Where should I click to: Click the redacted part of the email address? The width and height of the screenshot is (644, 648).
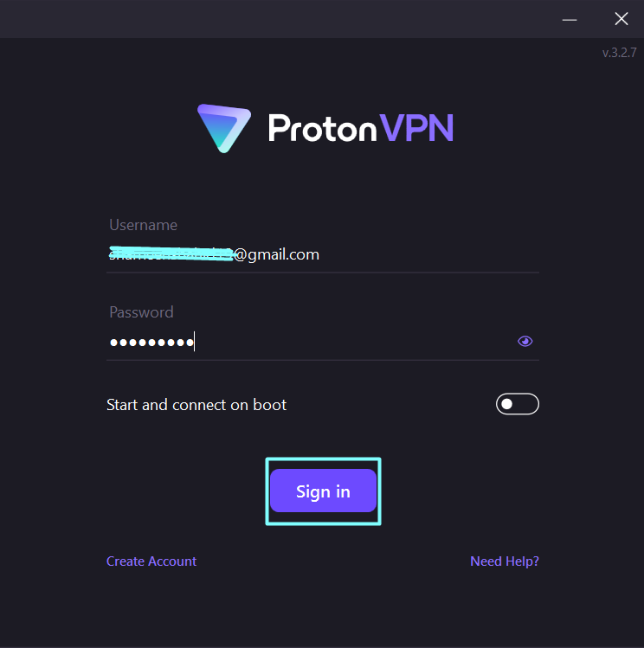(x=171, y=253)
